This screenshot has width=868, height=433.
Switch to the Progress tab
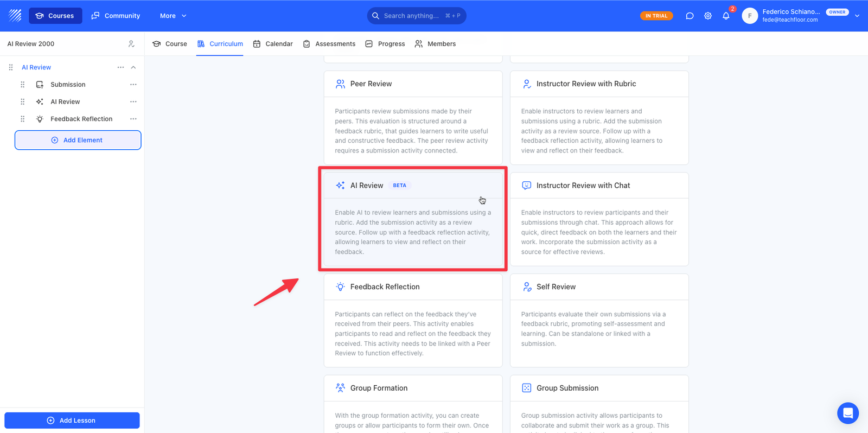click(385, 44)
